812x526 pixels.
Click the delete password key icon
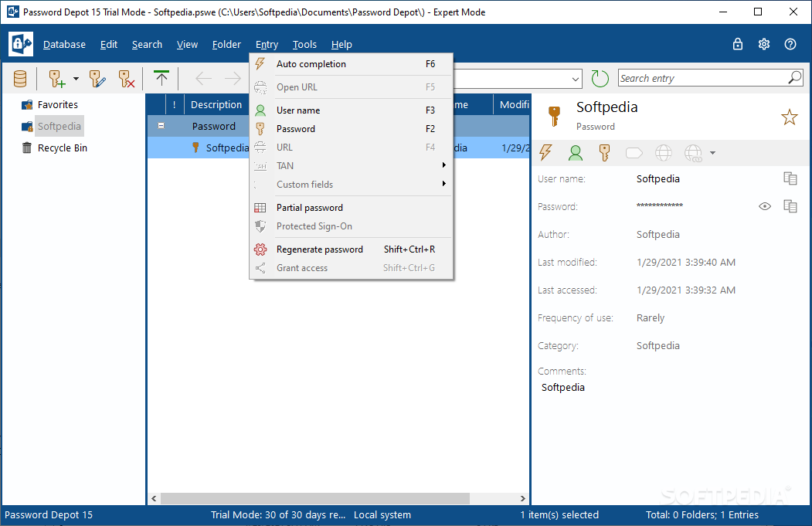[x=127, y=79]
